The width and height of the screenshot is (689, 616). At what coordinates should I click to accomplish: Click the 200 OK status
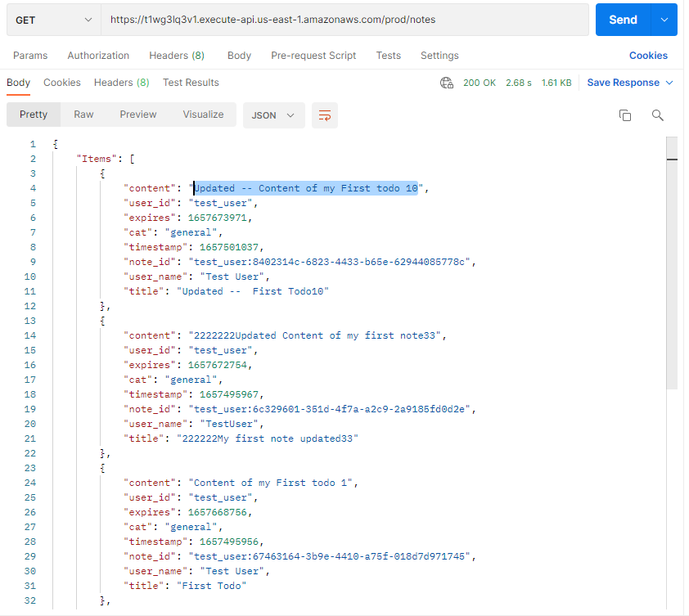coord(480,83)
